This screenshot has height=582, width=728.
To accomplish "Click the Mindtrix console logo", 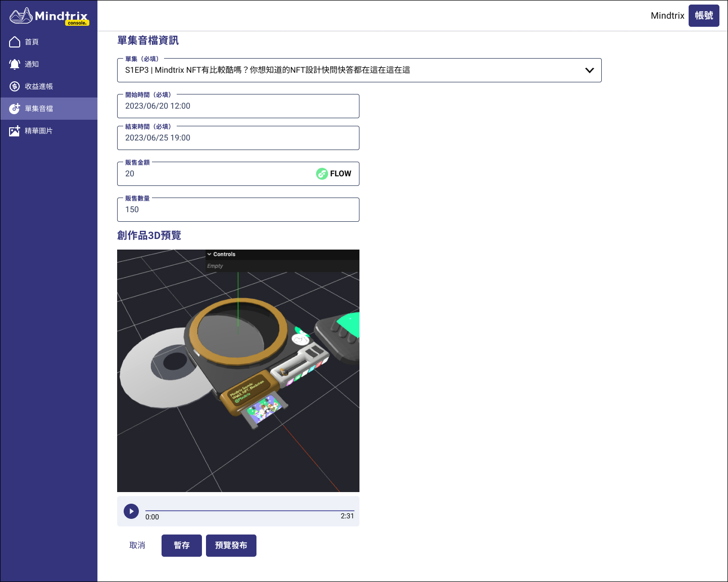I will click(49, 16).
